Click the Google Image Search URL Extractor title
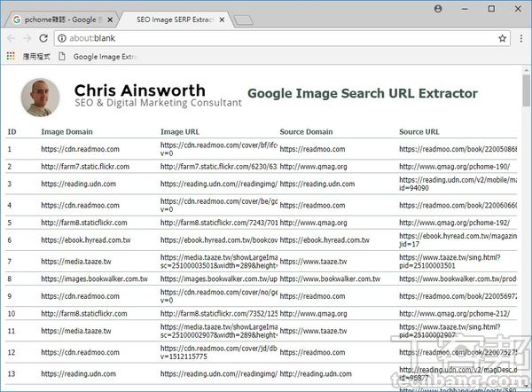This screenshot has height=392, width=532. coord(363,93)
